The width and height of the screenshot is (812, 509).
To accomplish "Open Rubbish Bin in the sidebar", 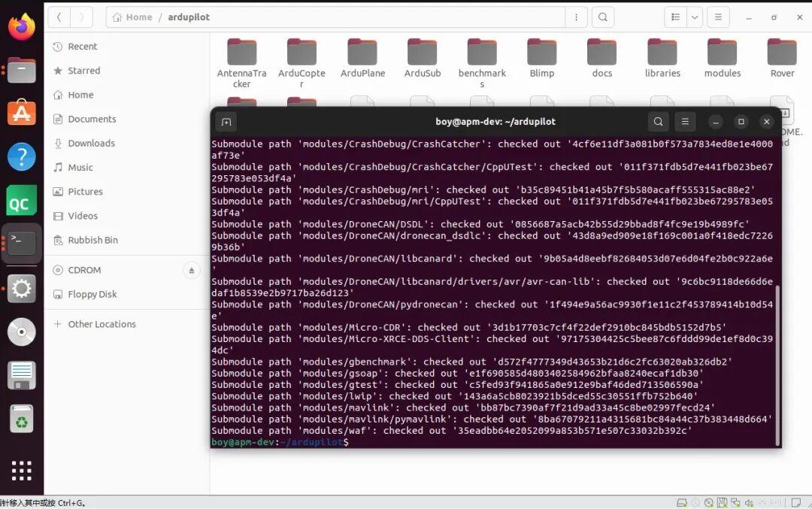I will 127,240.
